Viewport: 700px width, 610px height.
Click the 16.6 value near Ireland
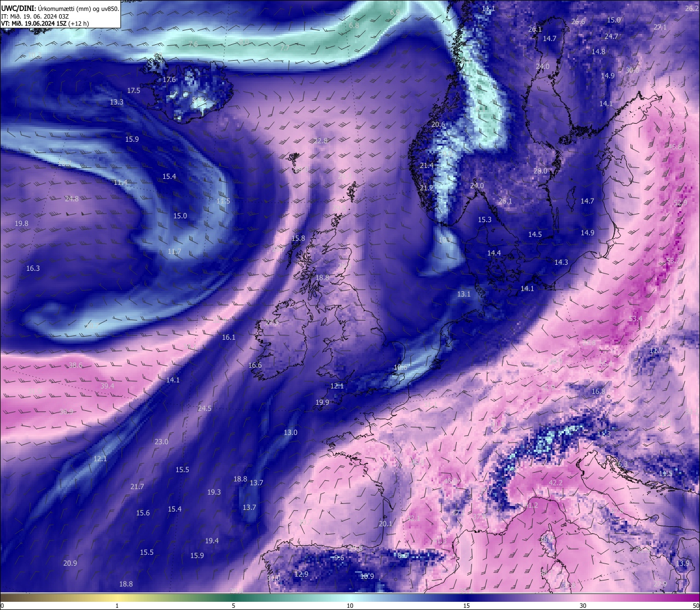click(x=255, y=365)
